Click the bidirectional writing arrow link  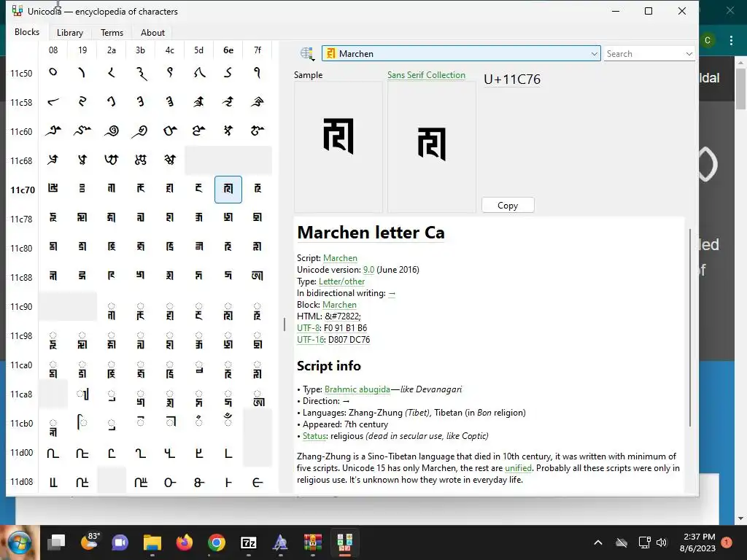click(392, 293)
